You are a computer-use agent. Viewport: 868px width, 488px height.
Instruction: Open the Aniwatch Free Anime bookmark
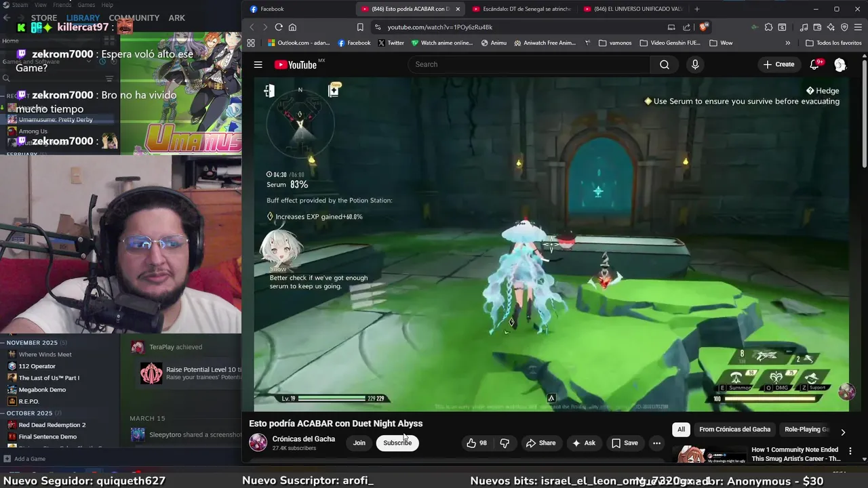coord(545,43)
